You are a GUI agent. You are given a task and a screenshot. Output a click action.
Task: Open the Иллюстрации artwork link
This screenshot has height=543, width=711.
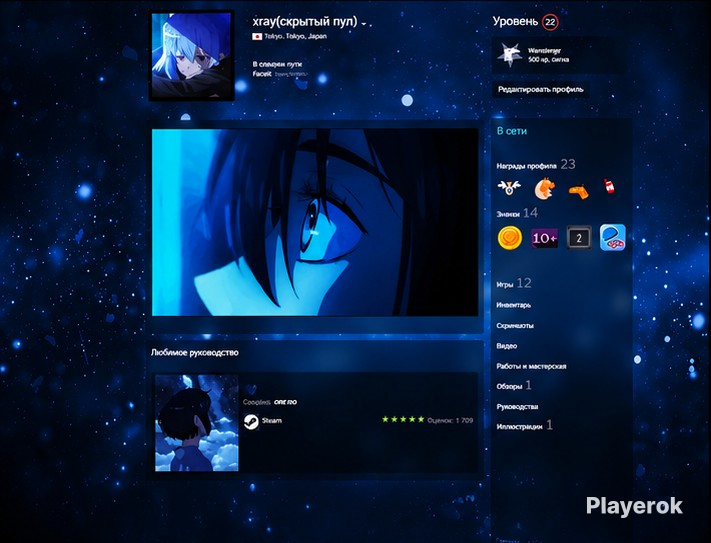(524, 426)
